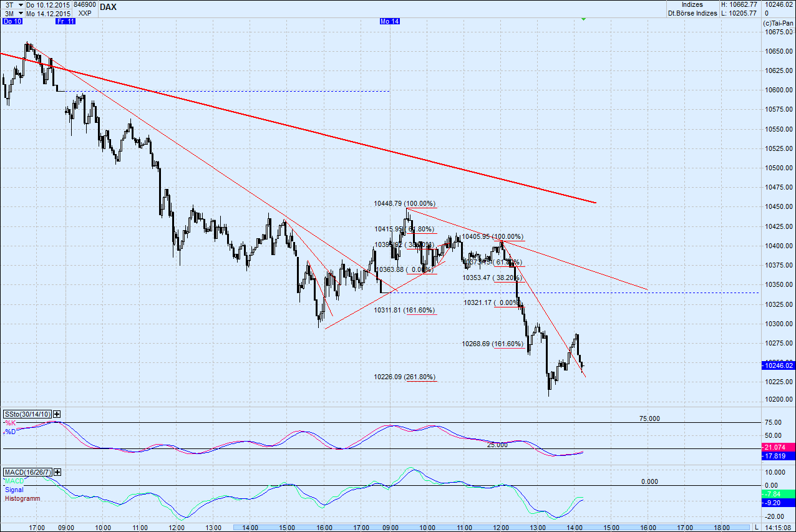Click the green -7.84 MACD value box
The image size is (796, 532).
(x=777, y=494)
